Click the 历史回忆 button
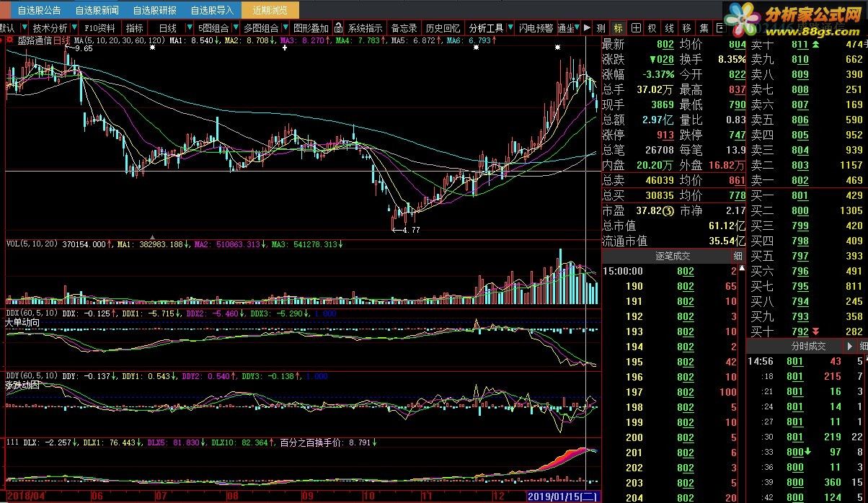The width and height of the screenshot is (868, 503). (443, 28)
